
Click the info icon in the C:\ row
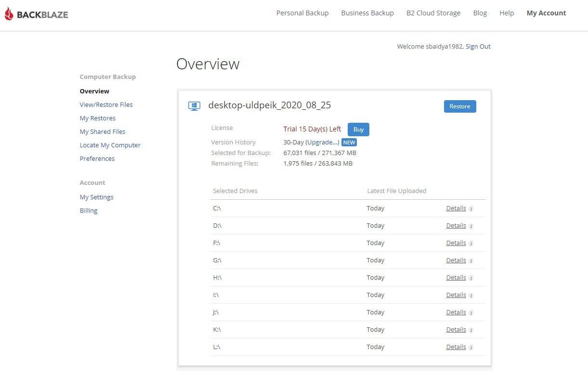coord(471,209)
